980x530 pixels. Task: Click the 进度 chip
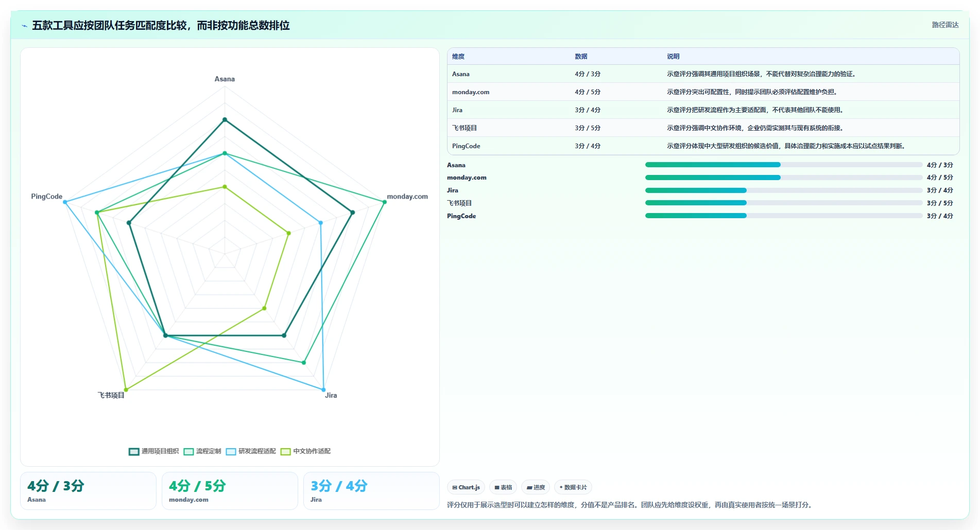tap(536, 487)
